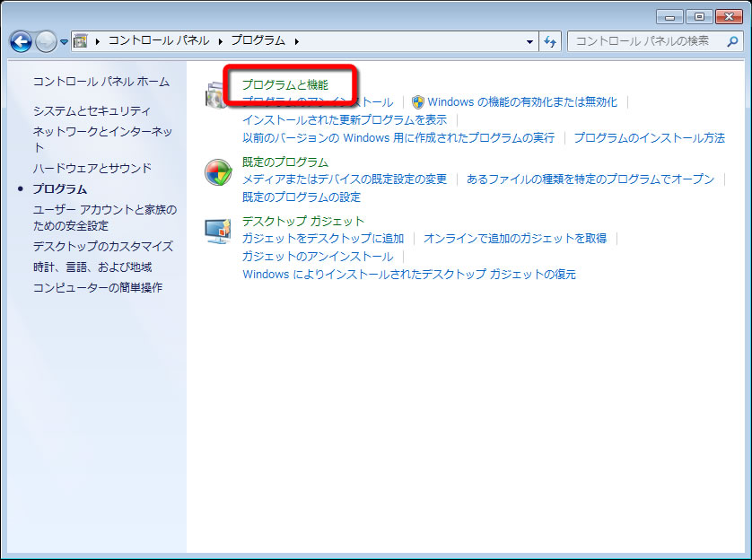Click the プログラムと機能 category icon

pyautogui.click(x=216, y=94)
